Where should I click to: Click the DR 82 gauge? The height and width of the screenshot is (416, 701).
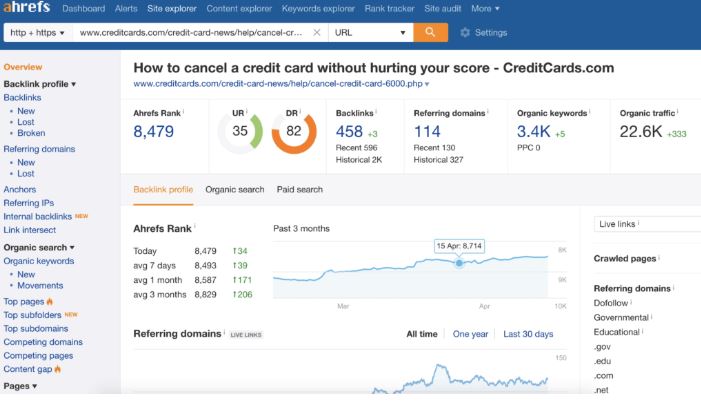tap(294, 131)
